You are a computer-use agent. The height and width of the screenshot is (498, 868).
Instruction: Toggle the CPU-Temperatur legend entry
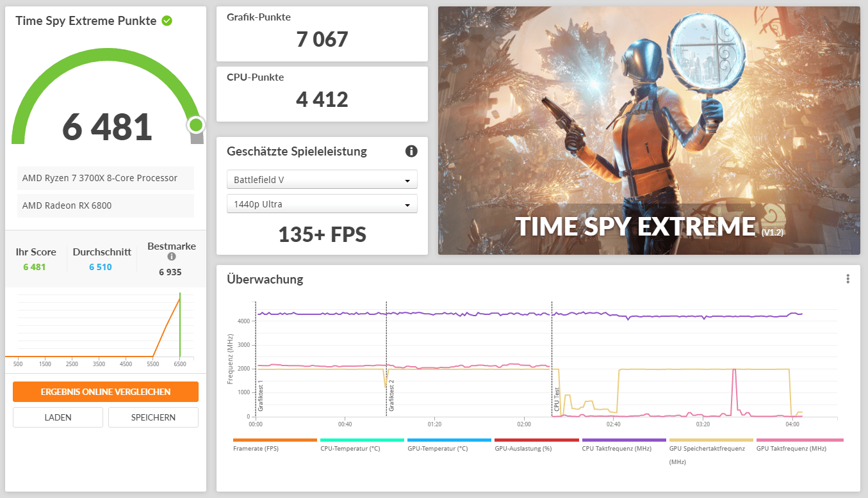[363, 444]
